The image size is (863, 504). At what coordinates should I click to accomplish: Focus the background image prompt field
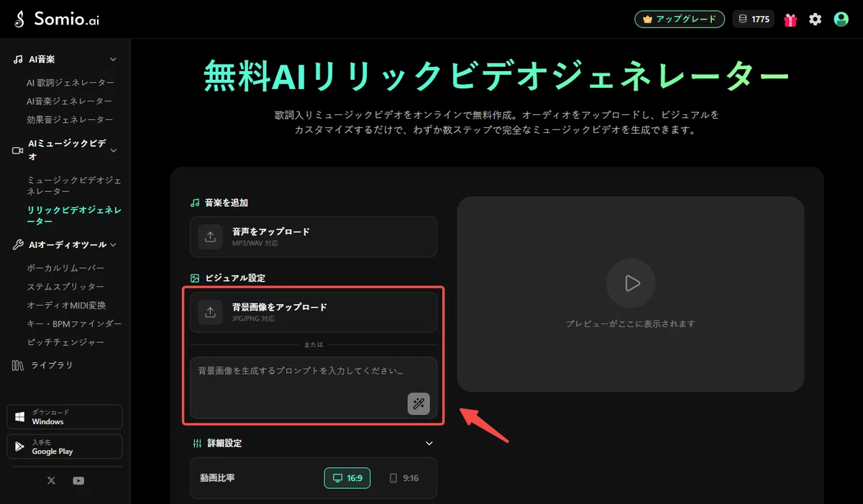pos(314,388)
